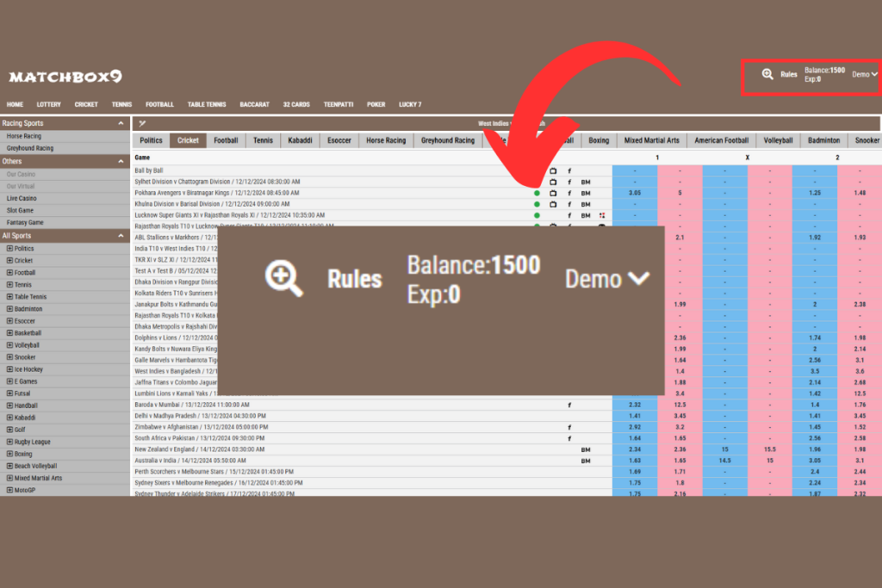Click BM bookmaker icon for Australia v India
Image resolution: width=882 pixels, height=588 pixels.
coord(586,461)
